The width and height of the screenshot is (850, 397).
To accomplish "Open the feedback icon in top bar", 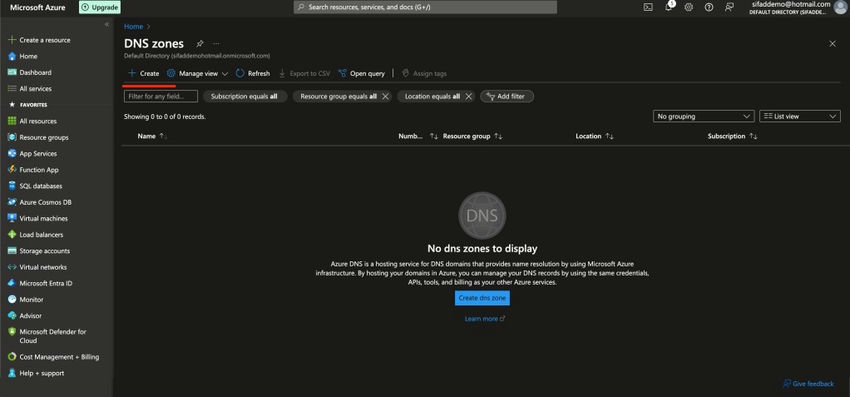I will pyautogui.click(x=729, y=7).
